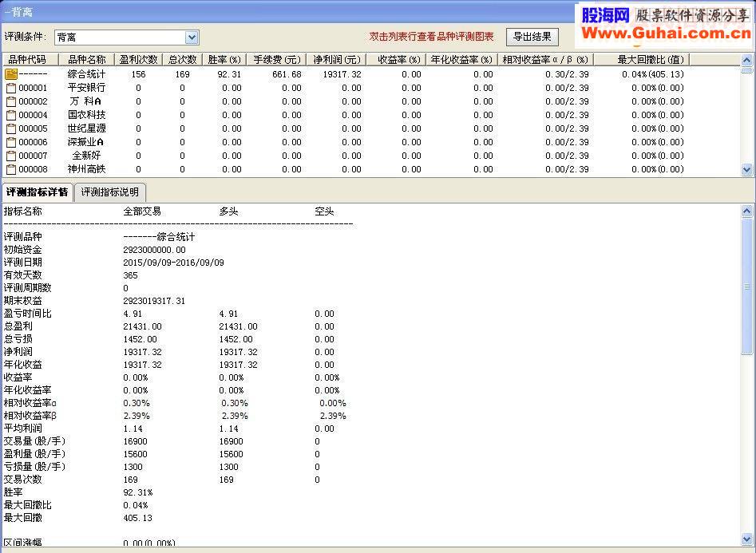Sort by 胜率(%) column header
The width and height of the screenshot is (756, 553).
[x=224, y=59]
